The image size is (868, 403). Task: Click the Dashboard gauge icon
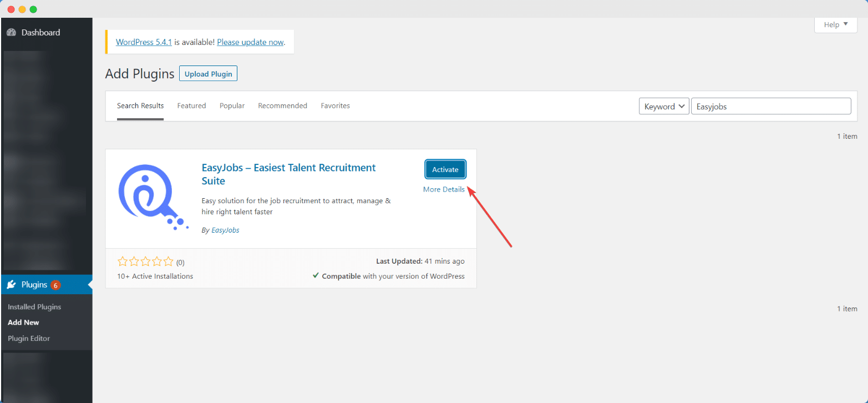tap(11, 32)
